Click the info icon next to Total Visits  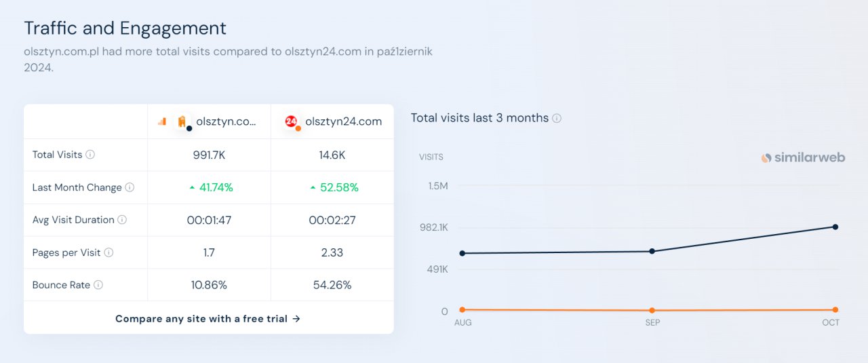coord(90,155)
